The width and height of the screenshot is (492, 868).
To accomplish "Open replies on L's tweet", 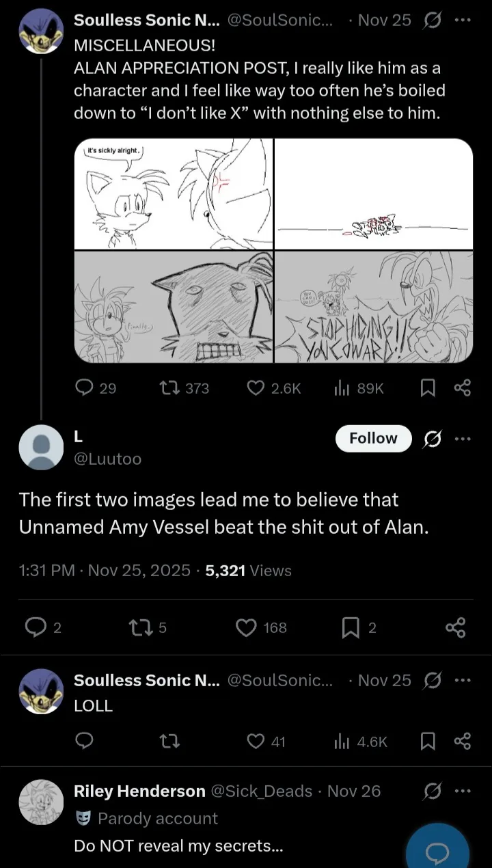I will click(x=35, y=627).
